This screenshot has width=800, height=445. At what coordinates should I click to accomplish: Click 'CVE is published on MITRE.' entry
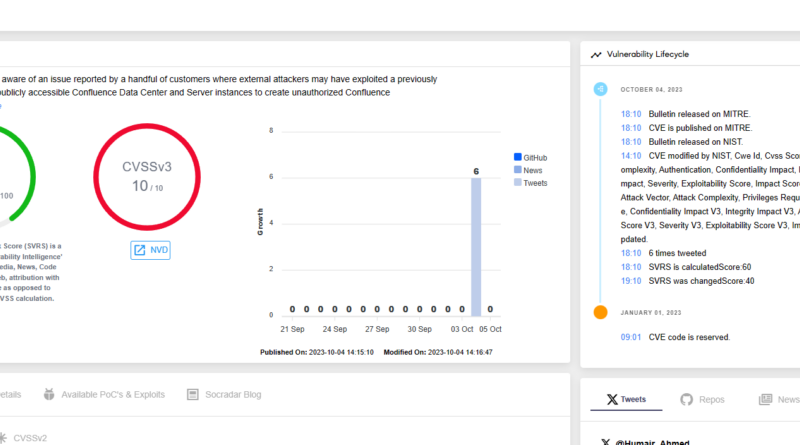[x=700, y=128]
